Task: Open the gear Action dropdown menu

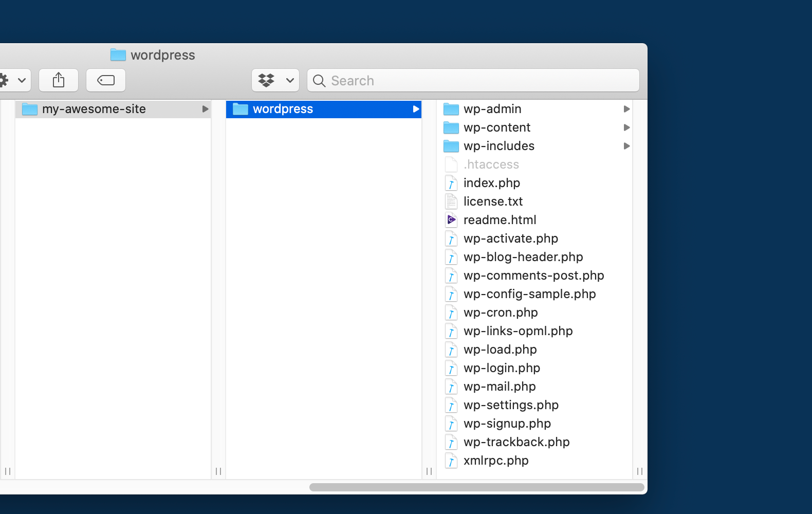Action: (12, 80)
